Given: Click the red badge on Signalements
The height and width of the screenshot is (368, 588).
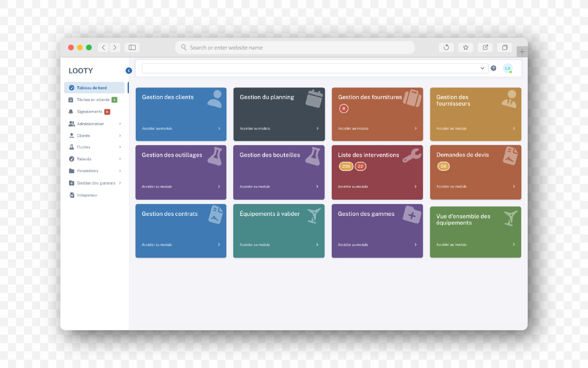Looking at the screenshot, I should (107, 112).
